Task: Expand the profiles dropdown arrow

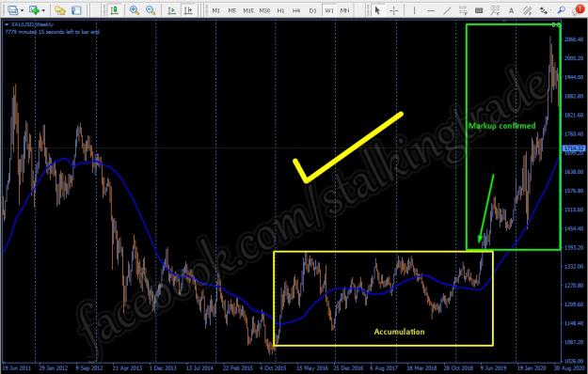Action: 43,10
